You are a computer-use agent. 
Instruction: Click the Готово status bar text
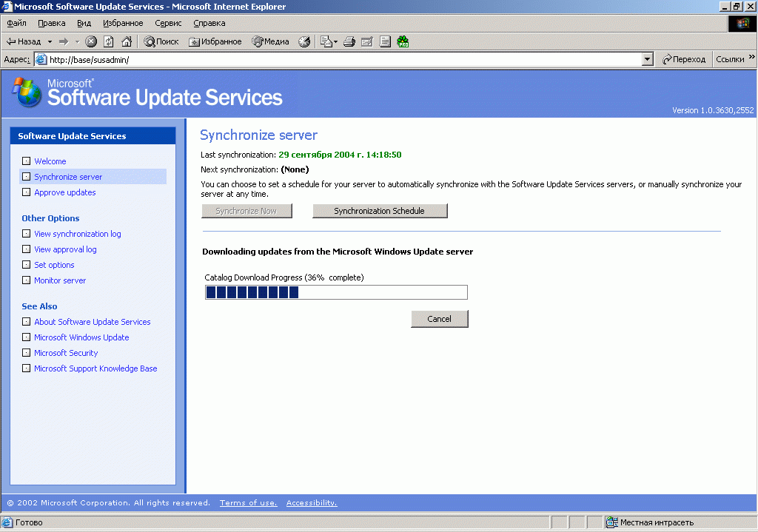[x=29, y=522]
